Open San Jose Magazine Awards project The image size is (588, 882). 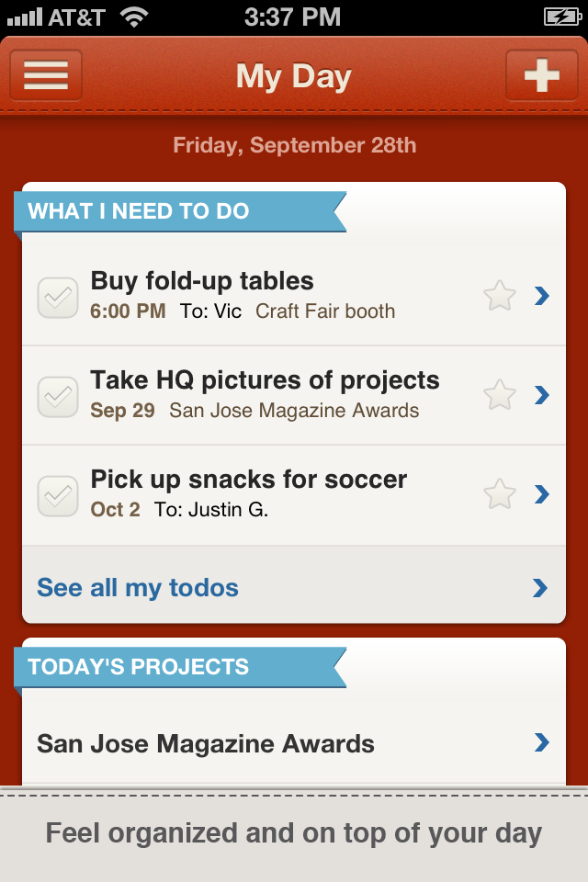point(206,743)
